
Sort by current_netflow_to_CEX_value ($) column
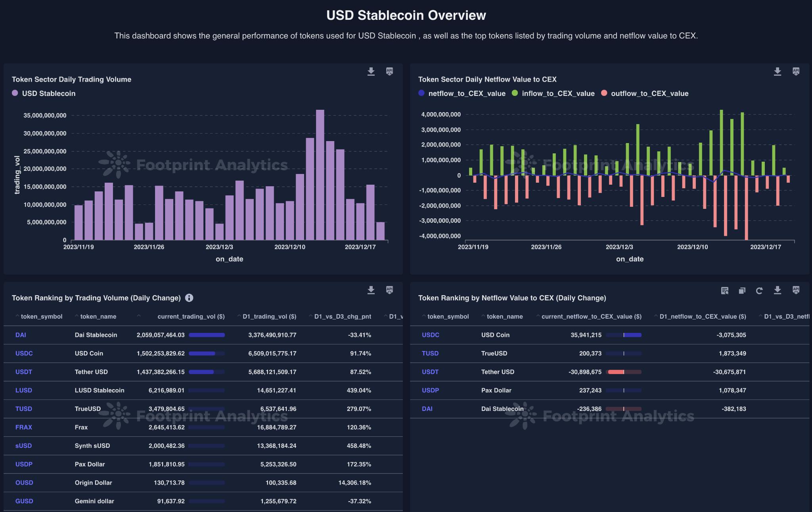point(591,317)
